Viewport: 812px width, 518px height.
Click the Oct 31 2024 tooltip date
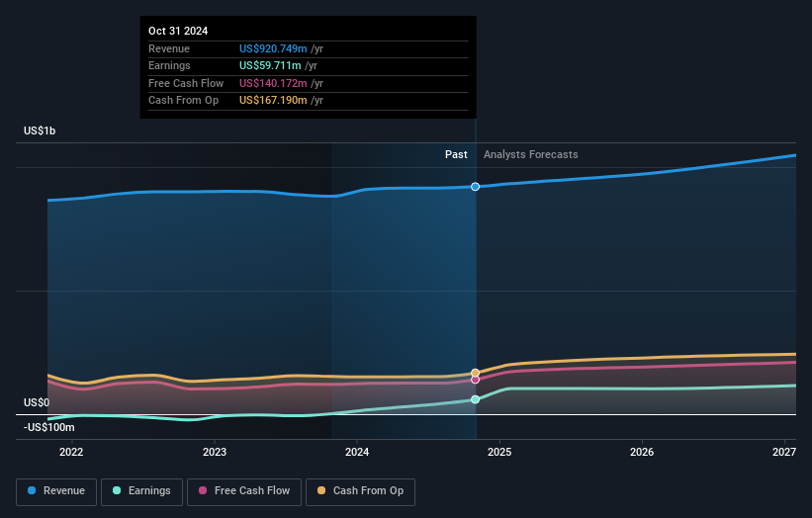click(x=178, y=31)
